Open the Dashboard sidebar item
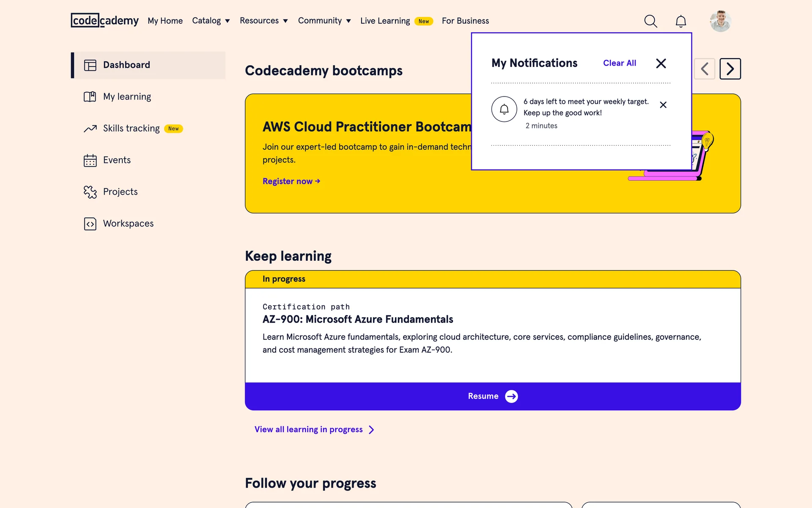This screenshot has height=508, width=812. pos(126,65)
